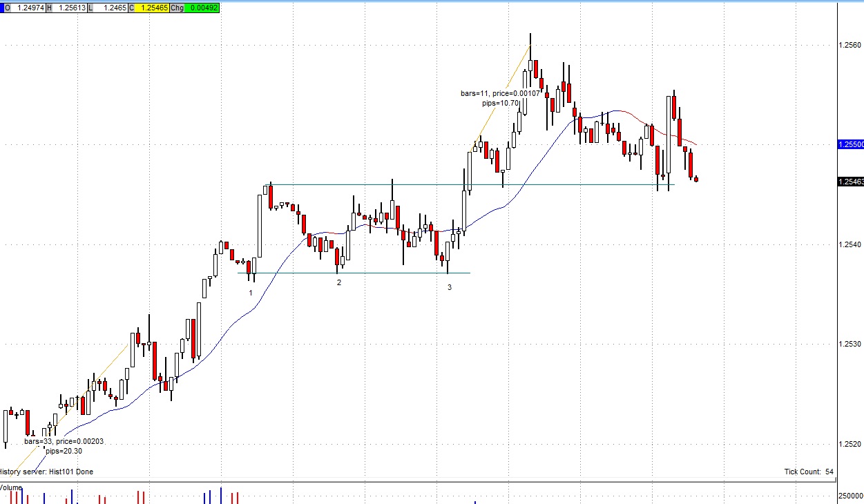This screenshot has width=864, height=504.
Task: Select the bars=33, price=0.00203 annotation
Action: (64, 440)
